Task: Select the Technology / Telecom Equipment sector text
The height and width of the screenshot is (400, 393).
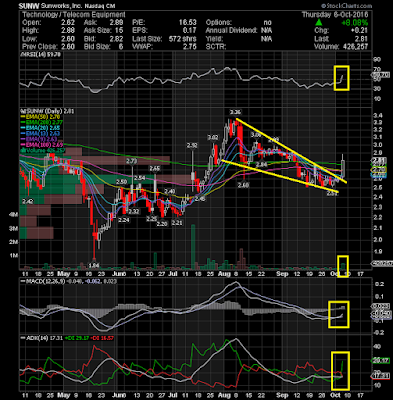Action: [x=74, y=15]
